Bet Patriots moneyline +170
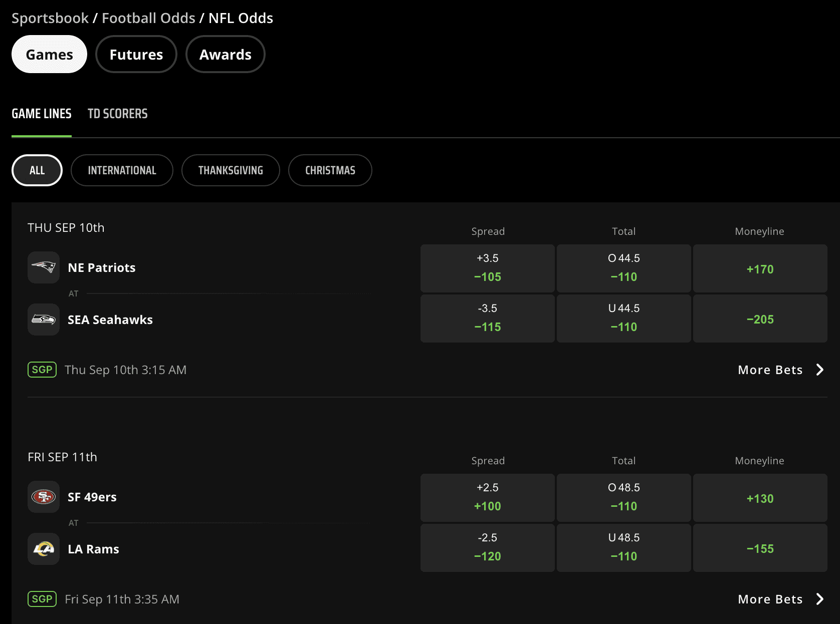 [x=760, y=268]
